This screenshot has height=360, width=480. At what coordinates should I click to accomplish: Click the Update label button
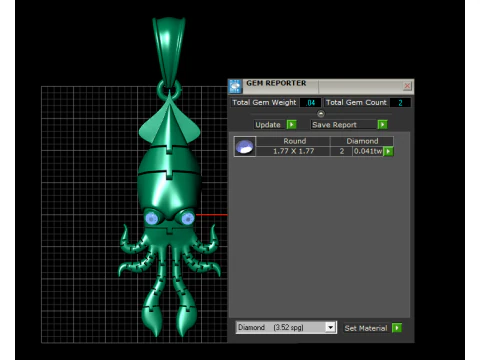coord(269,125)
